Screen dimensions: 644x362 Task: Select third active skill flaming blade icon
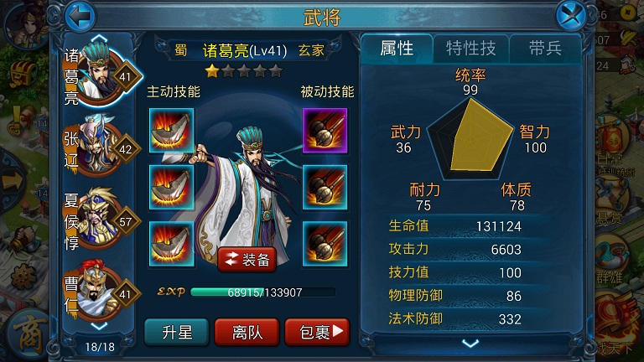click(171, 244)
